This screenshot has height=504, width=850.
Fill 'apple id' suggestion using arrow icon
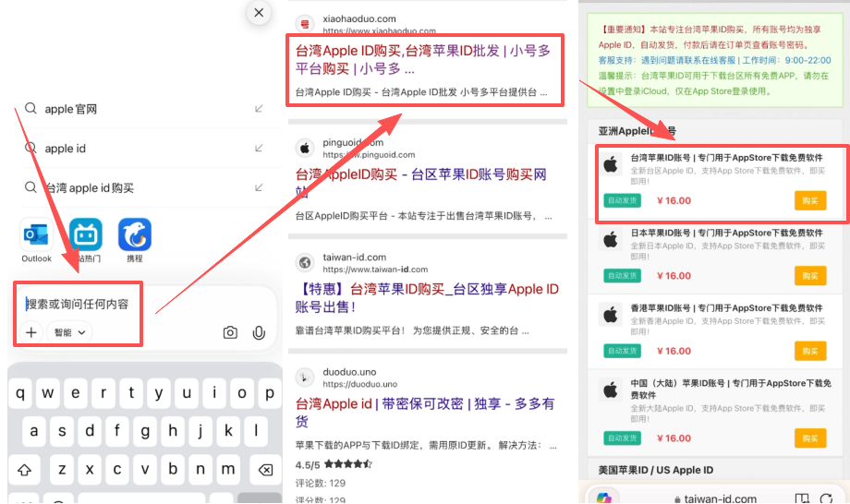click(x=259, y=148)
